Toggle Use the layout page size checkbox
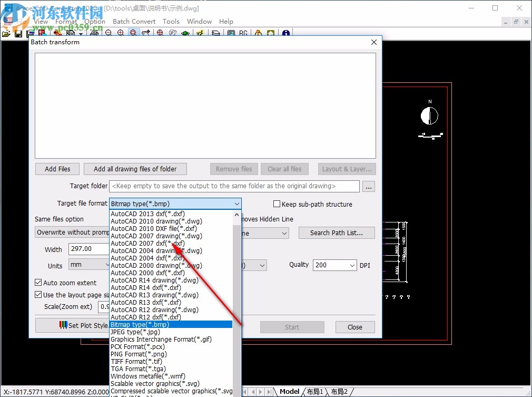 [38, 295]
